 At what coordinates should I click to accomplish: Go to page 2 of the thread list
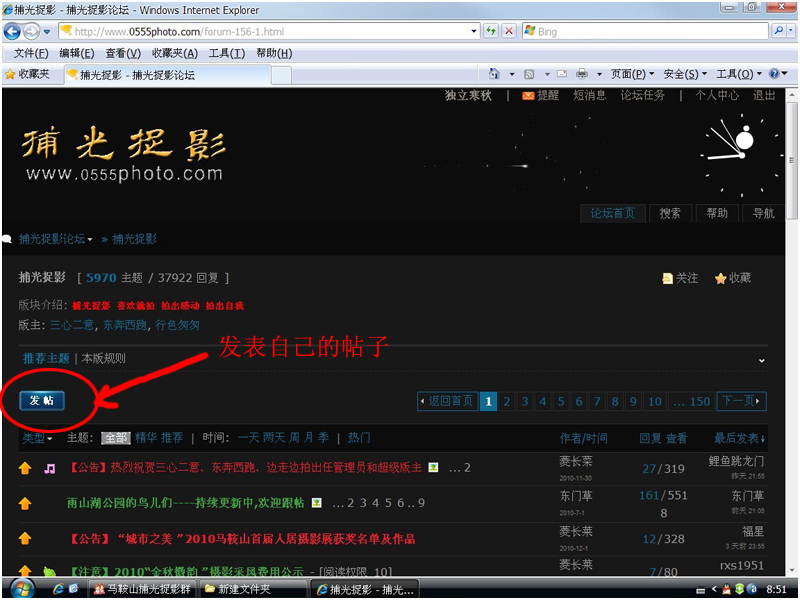pos(507,402)
